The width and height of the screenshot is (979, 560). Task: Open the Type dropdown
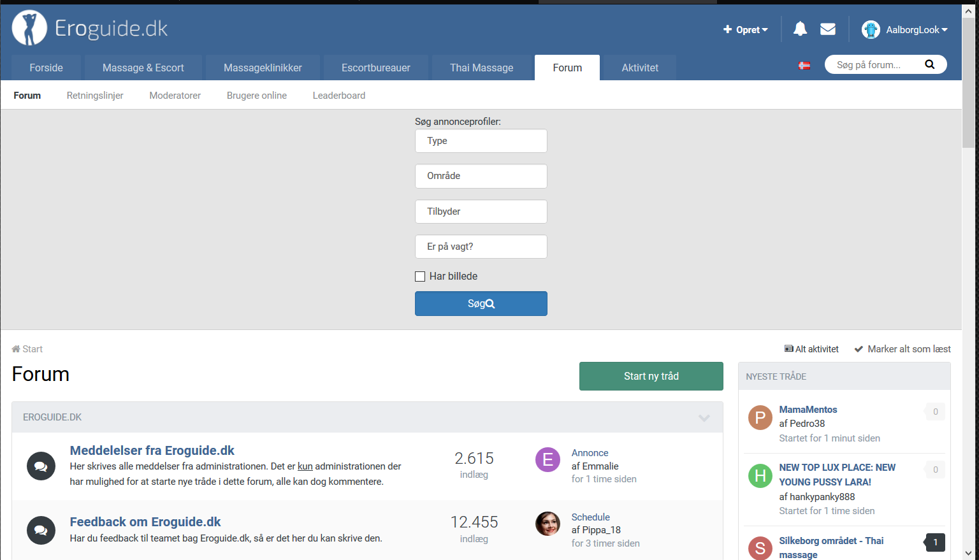(481, 141)
